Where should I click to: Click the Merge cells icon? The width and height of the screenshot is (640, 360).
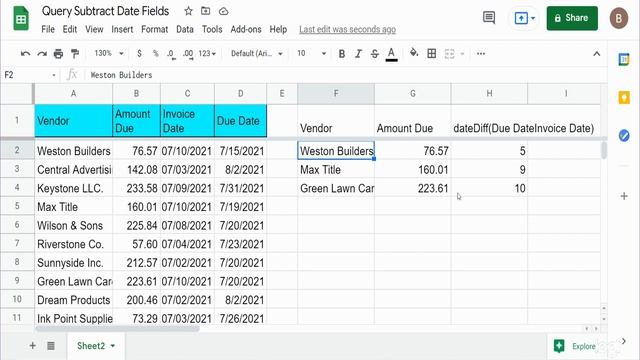[449, 53]
